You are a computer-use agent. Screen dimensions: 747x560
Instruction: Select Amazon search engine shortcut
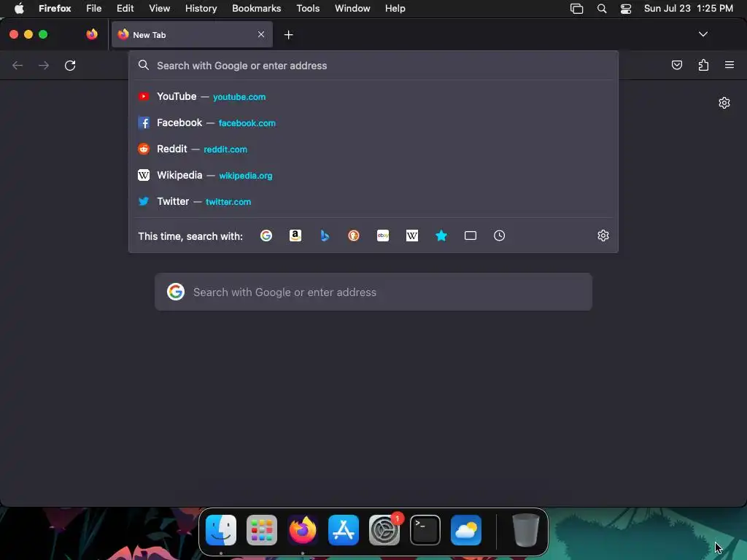[x=295, y=236]
